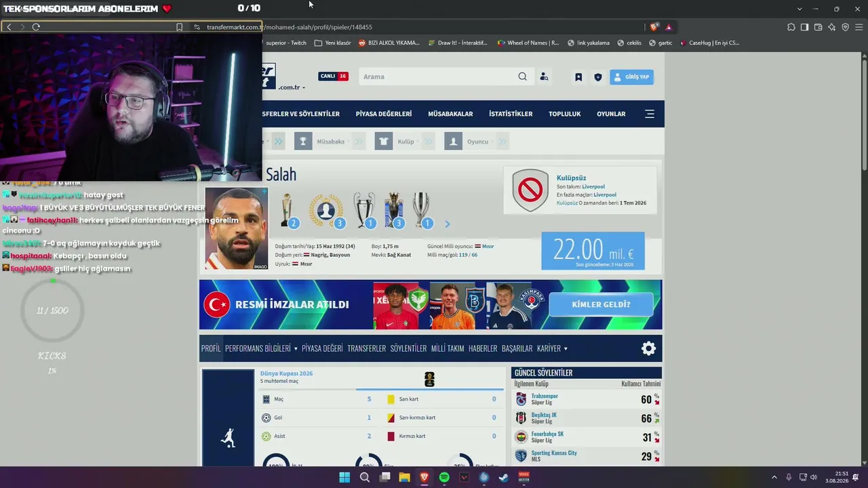Click the KİMLER GELDİ? banner button
This screenshot has height=488, width=868.
tap(601, 305)
